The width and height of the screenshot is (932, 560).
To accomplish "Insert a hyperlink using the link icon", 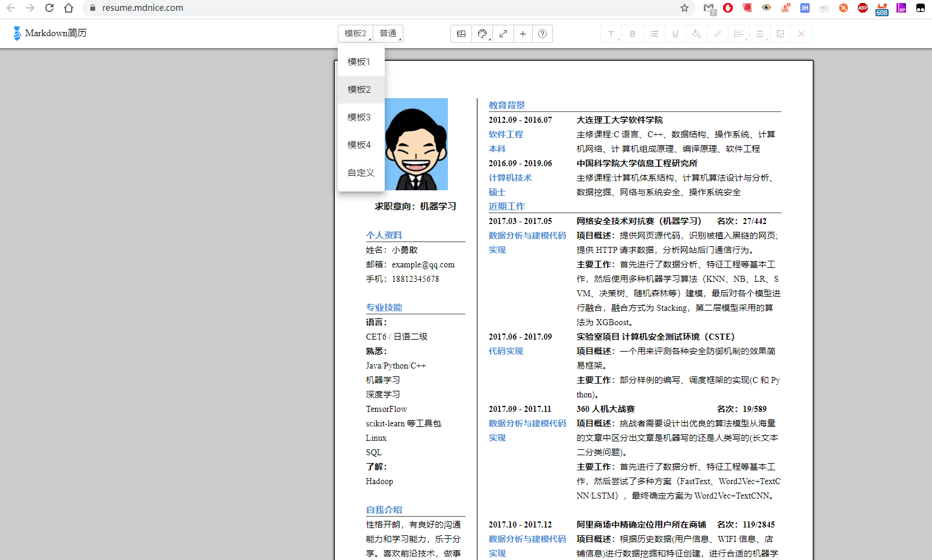I will [x=717, y=34].
